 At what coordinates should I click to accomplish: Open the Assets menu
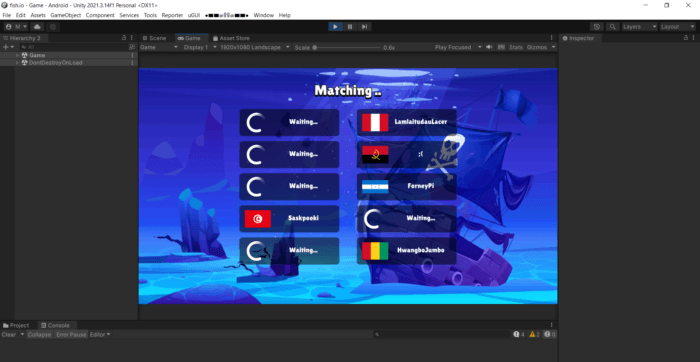(x=38, y=15)
